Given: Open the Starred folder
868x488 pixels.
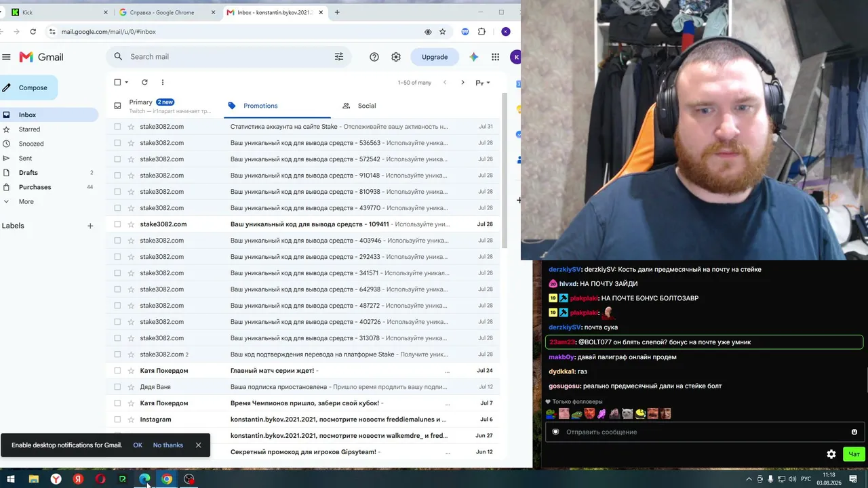Looking at the screenshot, I should tap(49, 129).
